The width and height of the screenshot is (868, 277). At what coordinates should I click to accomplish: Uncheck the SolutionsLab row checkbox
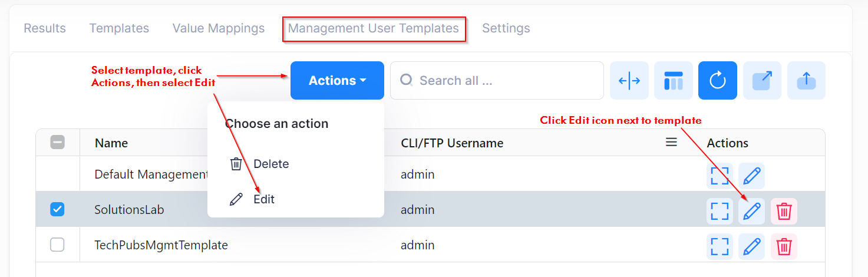(x=57, y=209)
